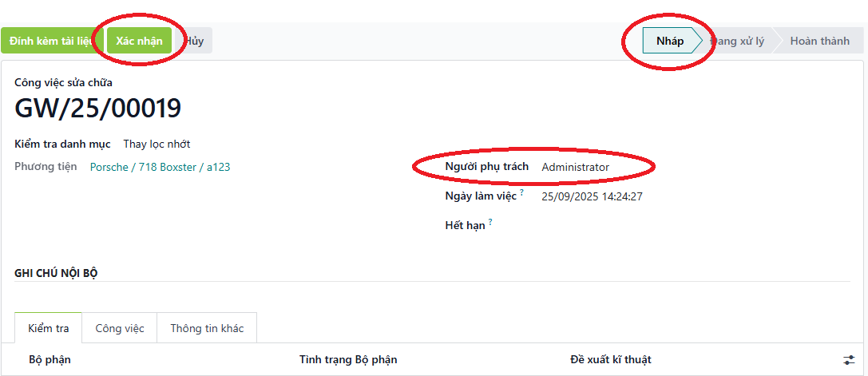Switch to the Công việc tab
The image size is (868, 376).
[120, 328]
